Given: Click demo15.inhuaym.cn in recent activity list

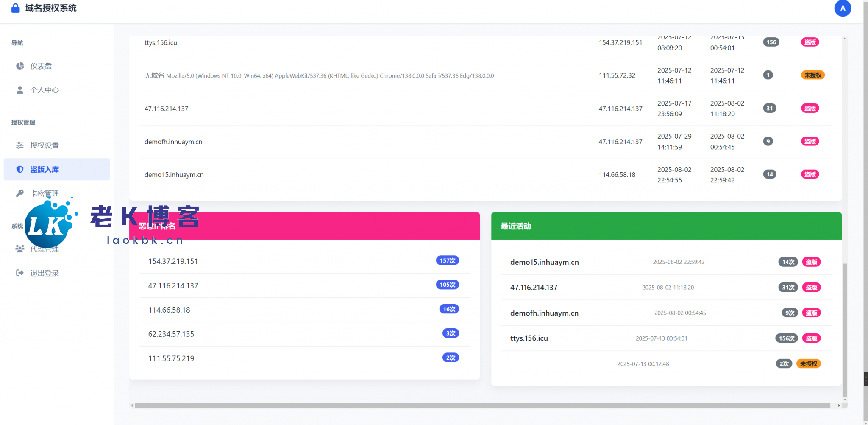Looking at the screenshot, I should point(544,262).
